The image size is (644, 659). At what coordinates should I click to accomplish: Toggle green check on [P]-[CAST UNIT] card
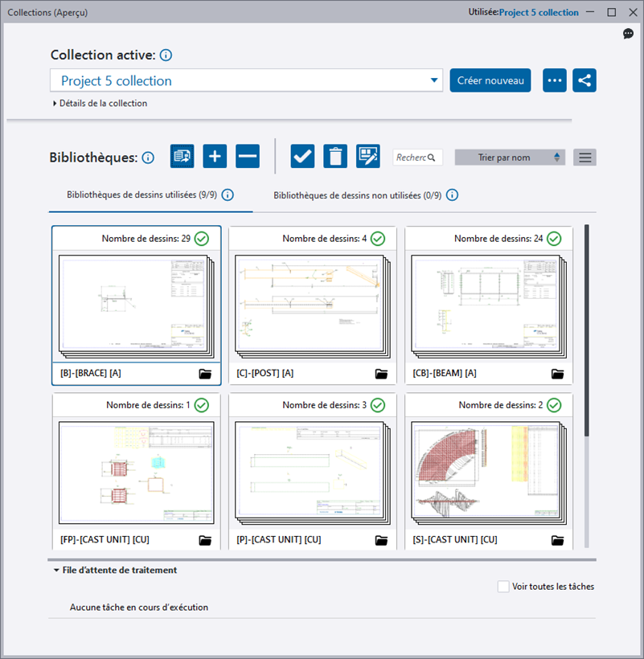coord(378,405)
